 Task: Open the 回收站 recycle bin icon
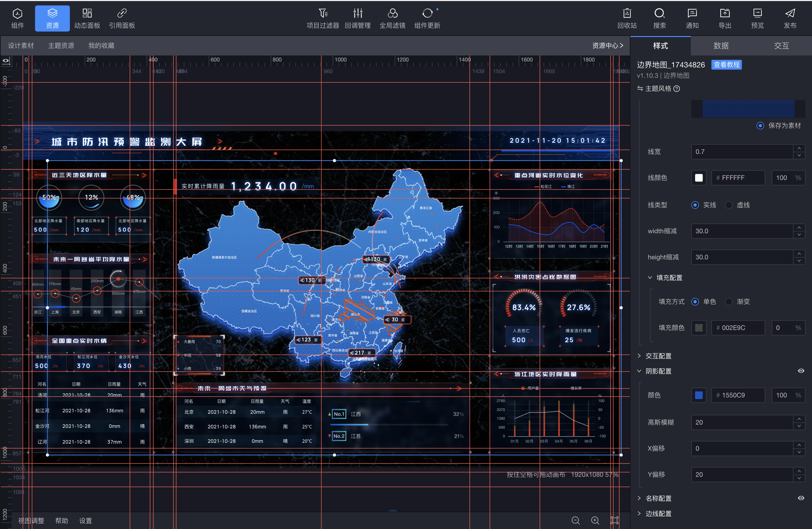[x=627, y=14]
